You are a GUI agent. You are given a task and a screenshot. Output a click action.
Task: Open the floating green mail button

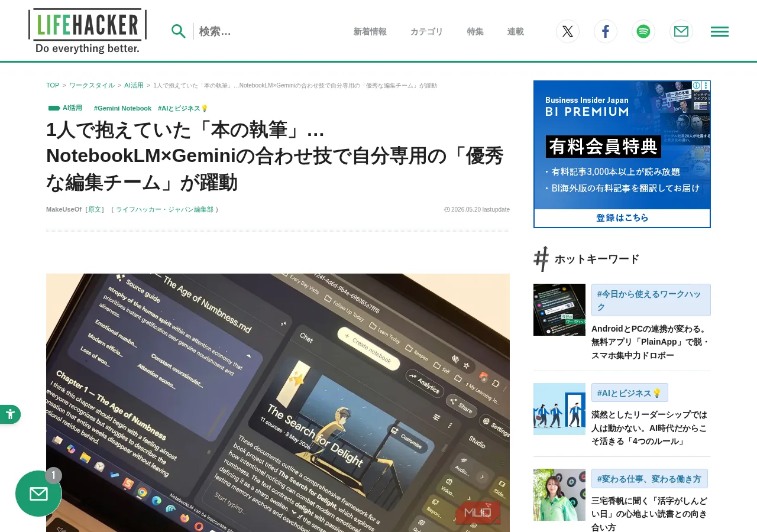(38, 494)
